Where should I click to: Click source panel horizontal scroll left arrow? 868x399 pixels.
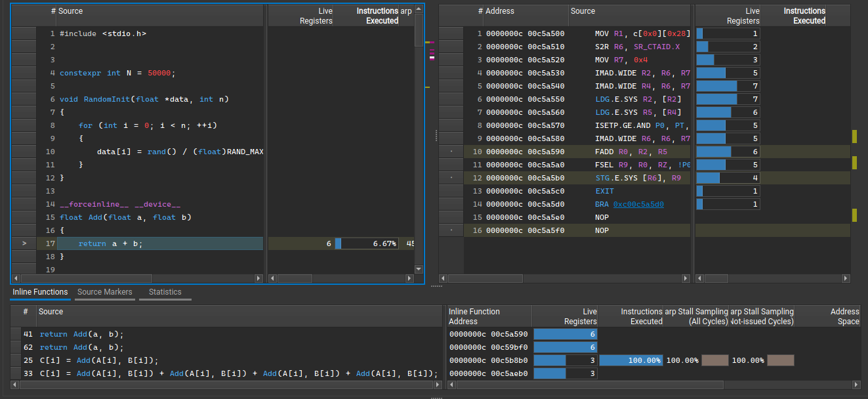(x=16, y=278)
